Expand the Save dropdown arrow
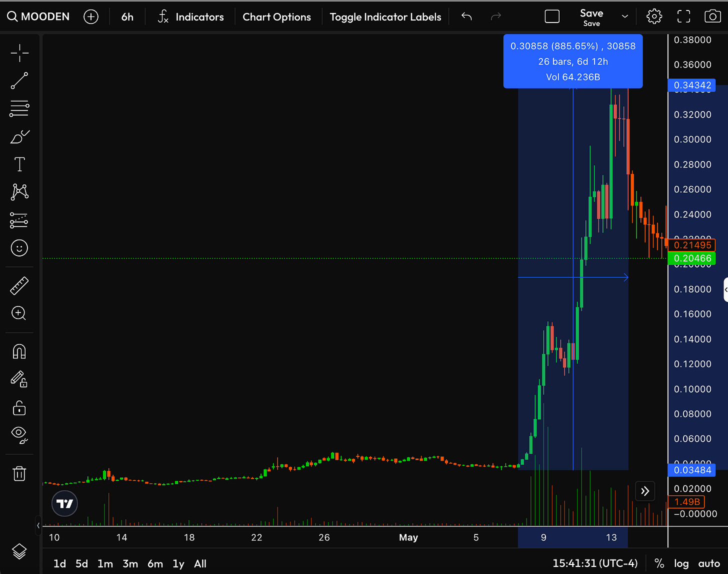This screenshot has width=728, height=574. tap(624, 16)
